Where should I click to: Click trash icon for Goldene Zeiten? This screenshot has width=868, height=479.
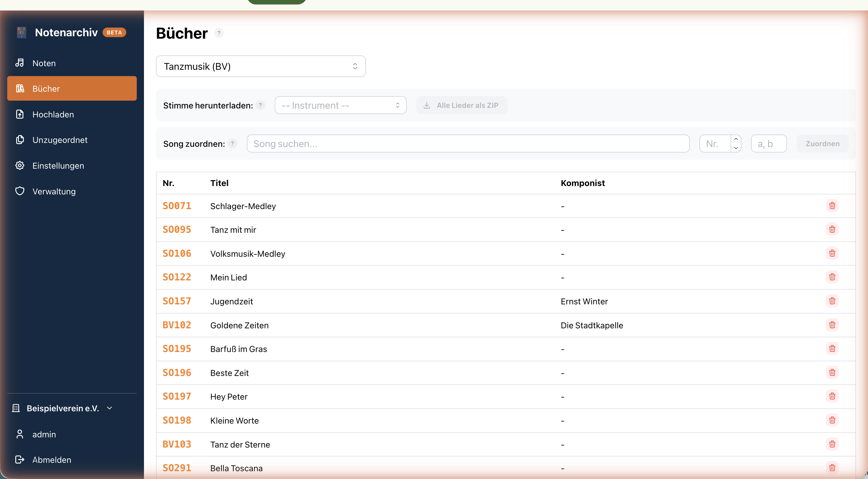click(832, 325)
